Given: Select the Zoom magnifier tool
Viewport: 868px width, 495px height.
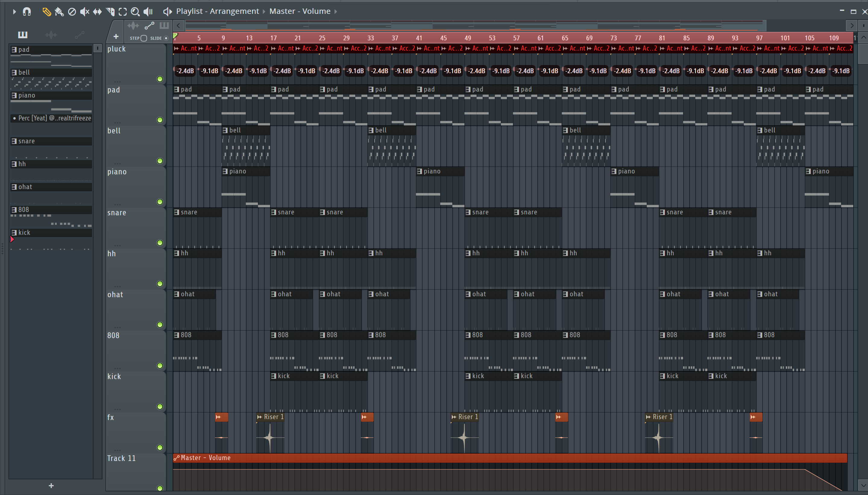Looking at the screenshot, I should tap(135, 12).
